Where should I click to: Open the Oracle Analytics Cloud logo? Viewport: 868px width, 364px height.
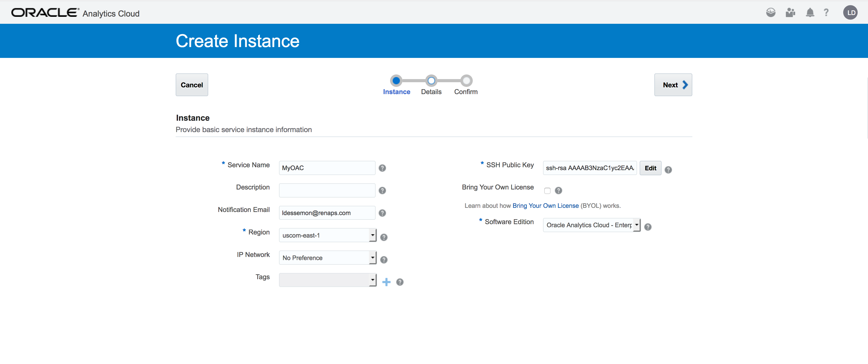[x=75, y=13]
